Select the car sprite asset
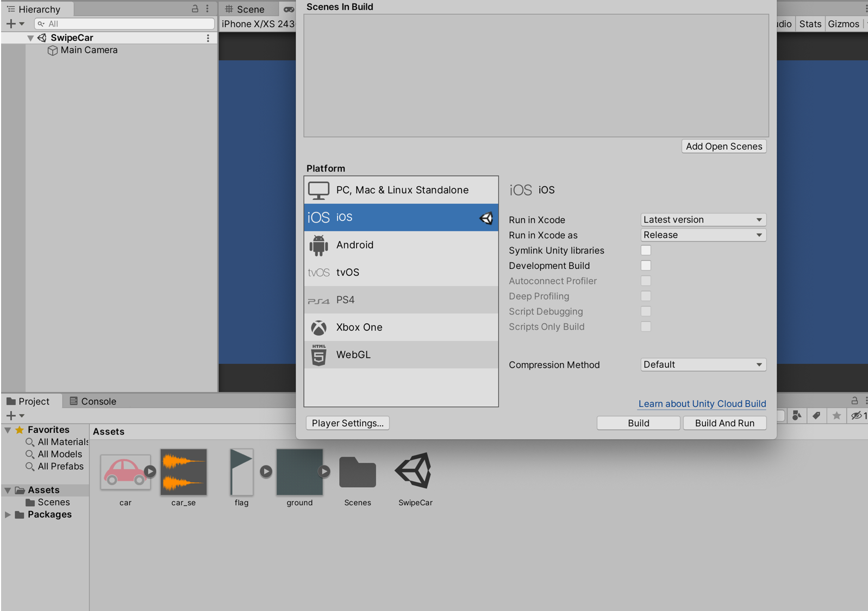The width and height of the screenshot is (868, 611). tap(126, 472)
